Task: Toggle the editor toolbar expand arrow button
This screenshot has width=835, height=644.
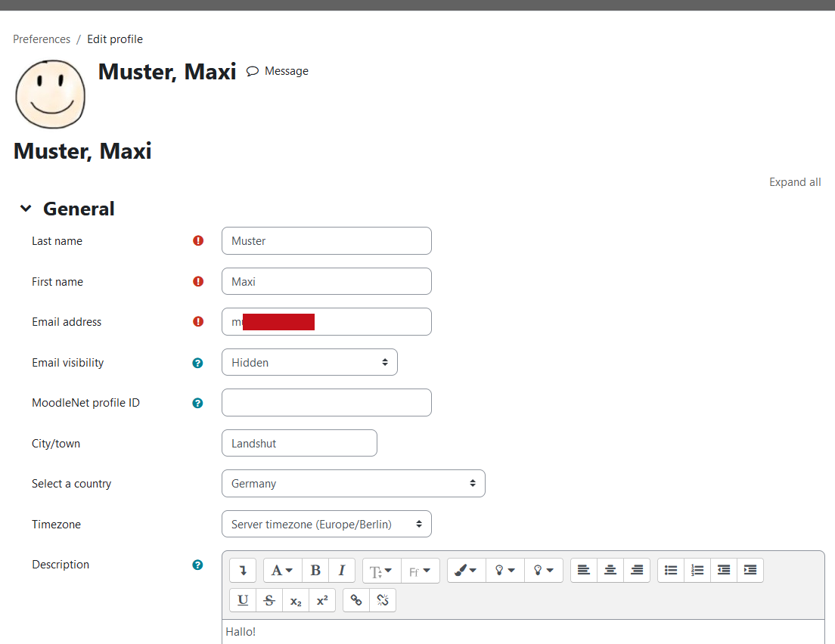Action: pyautogui.click(x=243, y=571)
